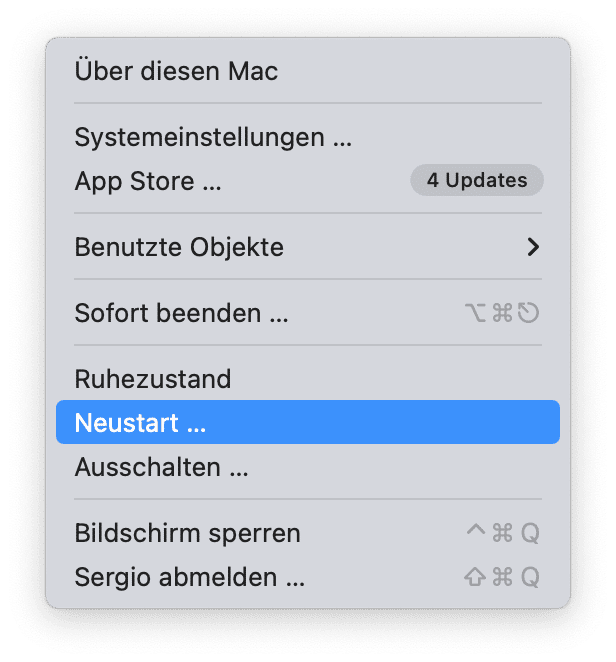Click the 4 Updates badge
Viewport: 616px width, 662px height.
(476, 181)
